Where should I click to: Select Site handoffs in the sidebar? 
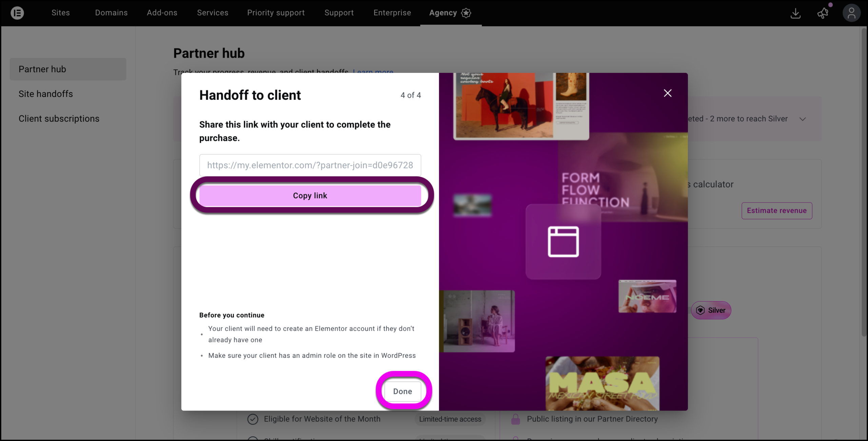(x=45, y=94)
